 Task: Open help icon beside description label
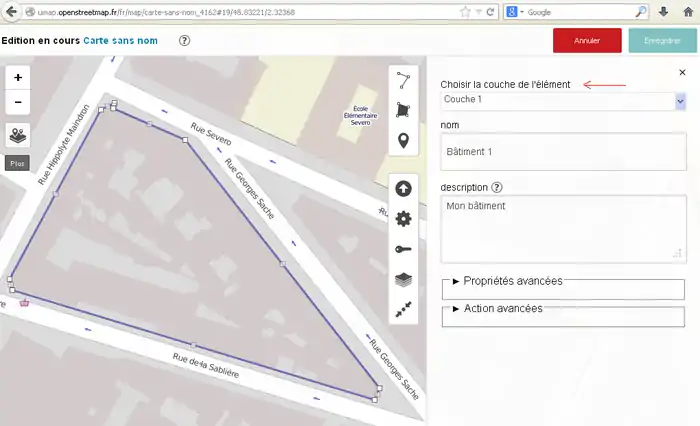[497, 187]
